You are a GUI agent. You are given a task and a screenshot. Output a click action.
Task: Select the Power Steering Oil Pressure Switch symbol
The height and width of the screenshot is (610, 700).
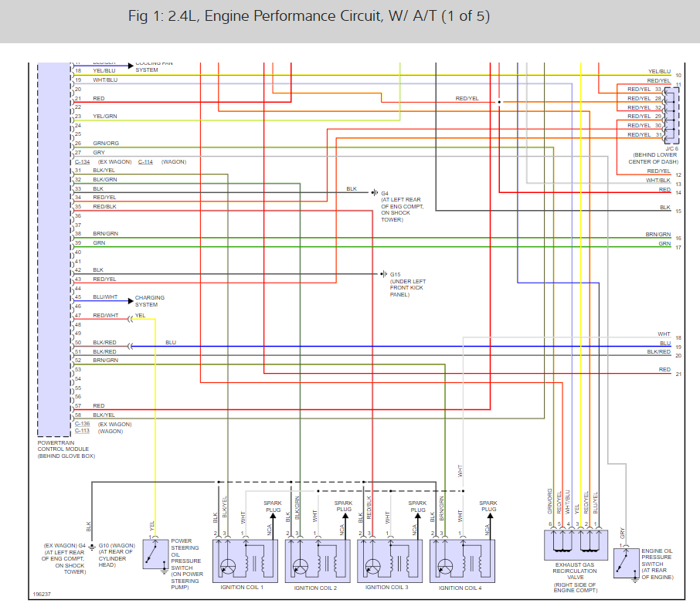pyautogui.click(x=155, y=554)
